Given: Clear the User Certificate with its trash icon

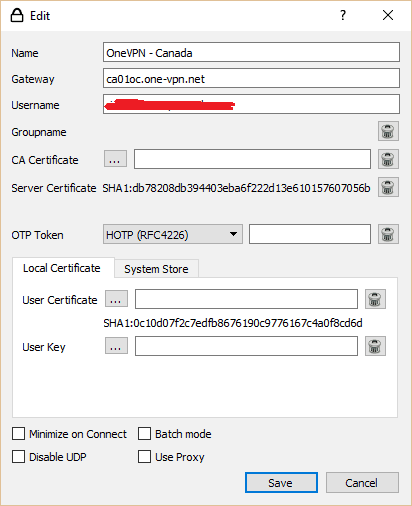Looking at the screenshot, I should 375,299.
